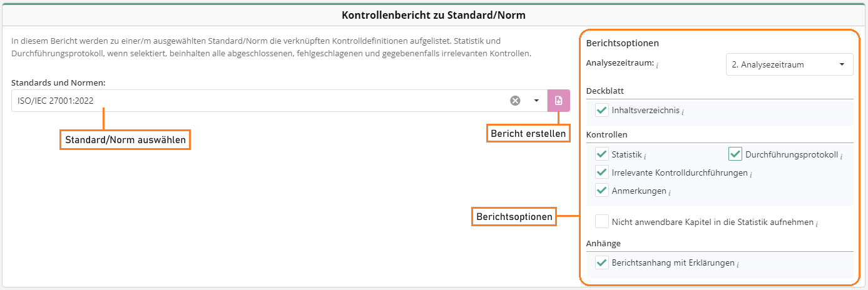Click info icon for Irrelevante Kontrolldurchführungen

(751, 174)
